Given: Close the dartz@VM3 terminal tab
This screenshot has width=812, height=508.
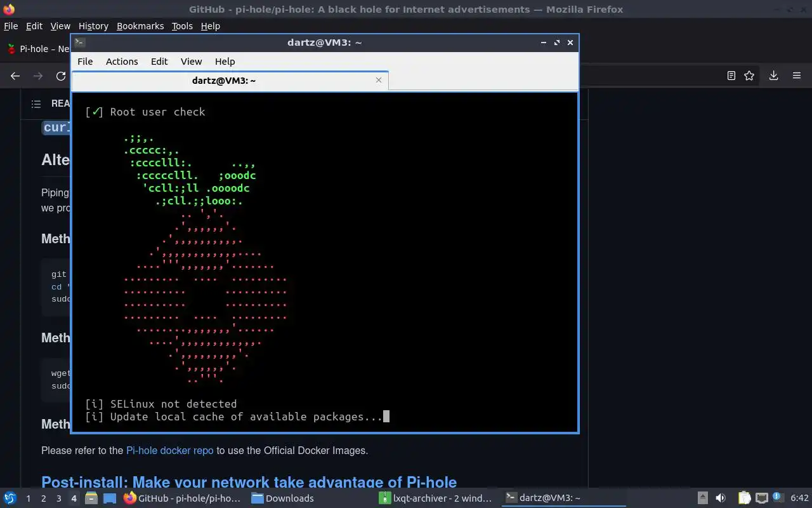Looking at the screenshot, I should [x=379, y=80].
